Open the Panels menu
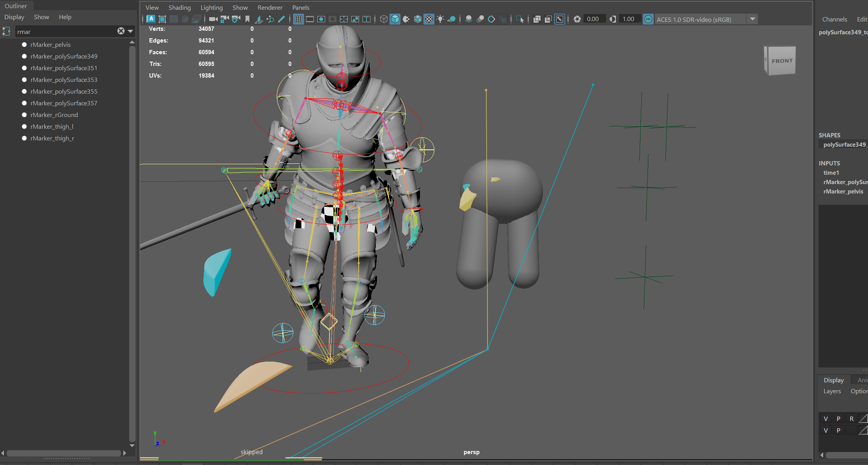This screenshot has height=465, width=868. 301,8
